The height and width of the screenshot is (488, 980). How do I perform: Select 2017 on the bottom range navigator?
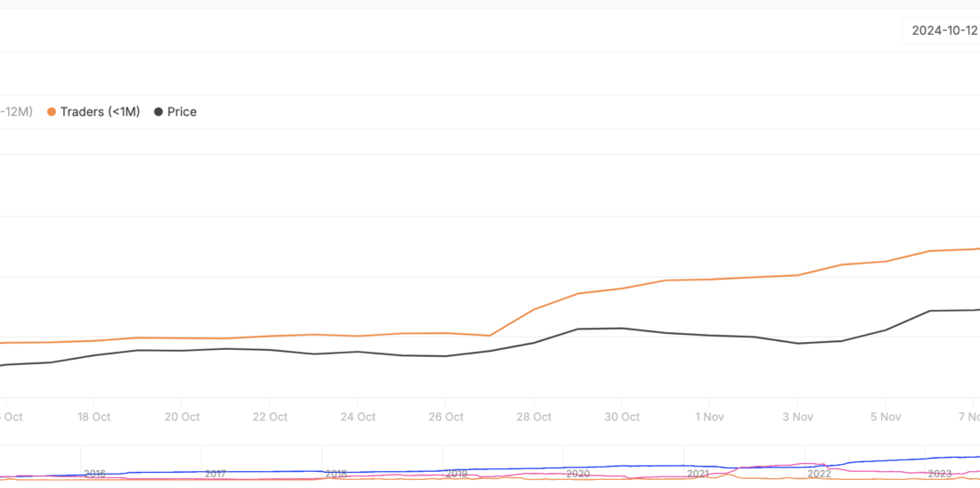(215, 474)
